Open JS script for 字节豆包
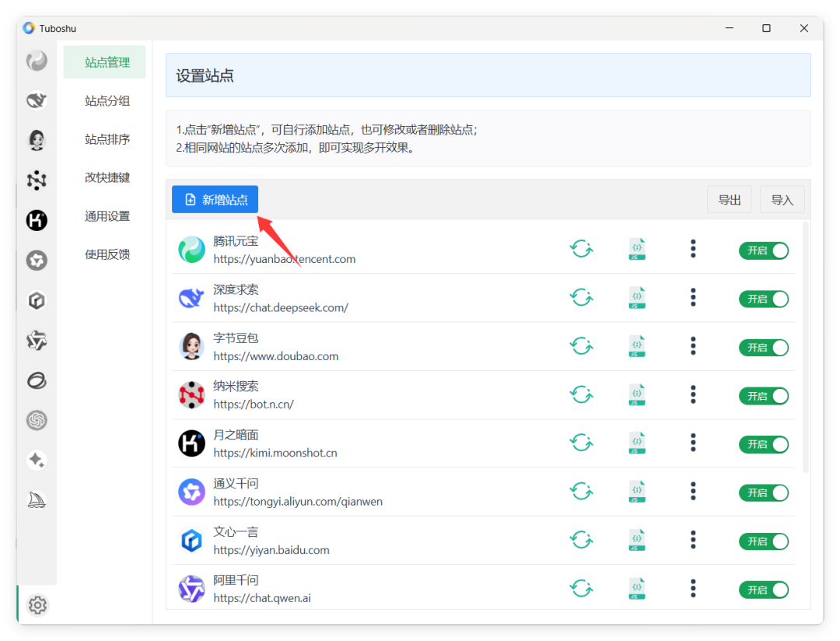Screen dimensions: 840x641 tap(637, 346)
